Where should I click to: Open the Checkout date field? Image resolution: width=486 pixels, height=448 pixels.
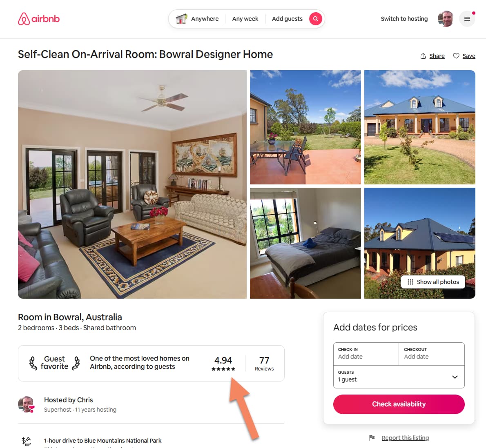click(x=432, y=354)
